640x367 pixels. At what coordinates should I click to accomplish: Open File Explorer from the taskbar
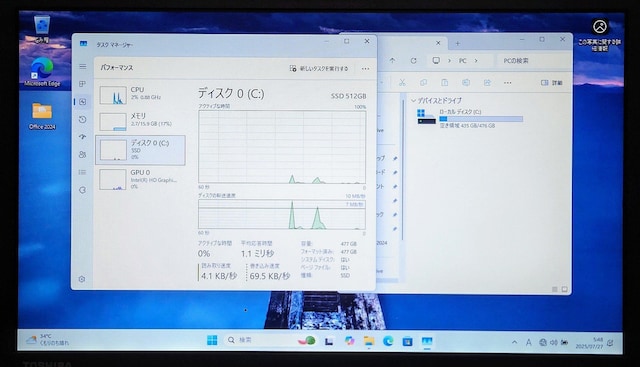[x=369, y=341]
